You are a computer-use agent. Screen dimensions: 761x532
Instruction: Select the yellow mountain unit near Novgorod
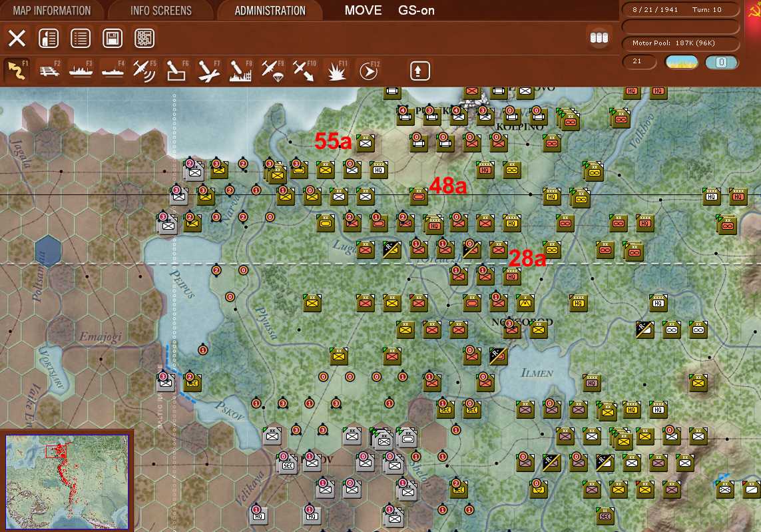point(525,303)
